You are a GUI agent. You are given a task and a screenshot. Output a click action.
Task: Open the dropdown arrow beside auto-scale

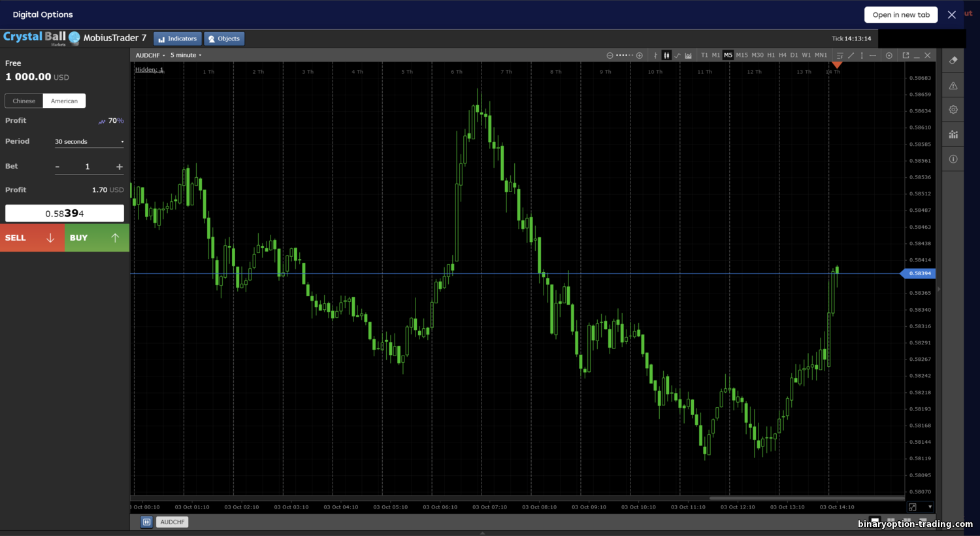[930, 507]
